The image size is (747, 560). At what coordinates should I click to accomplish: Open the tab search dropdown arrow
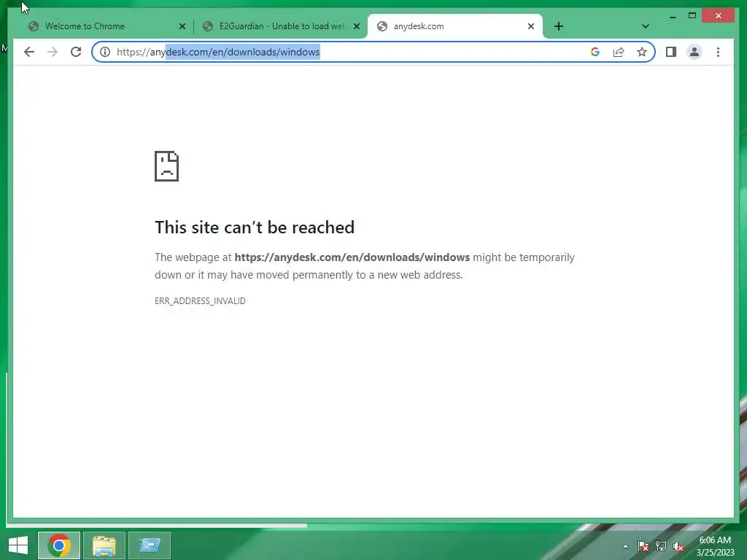[646, 26]
